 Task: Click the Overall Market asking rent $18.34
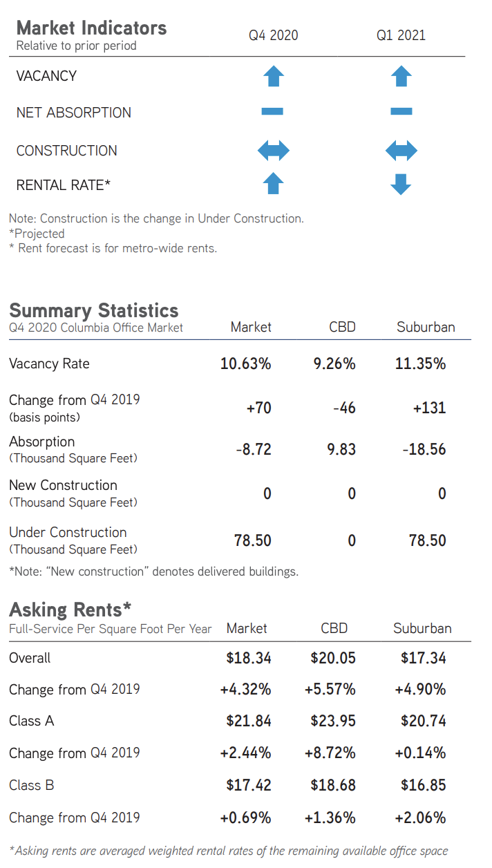point(249,658)
